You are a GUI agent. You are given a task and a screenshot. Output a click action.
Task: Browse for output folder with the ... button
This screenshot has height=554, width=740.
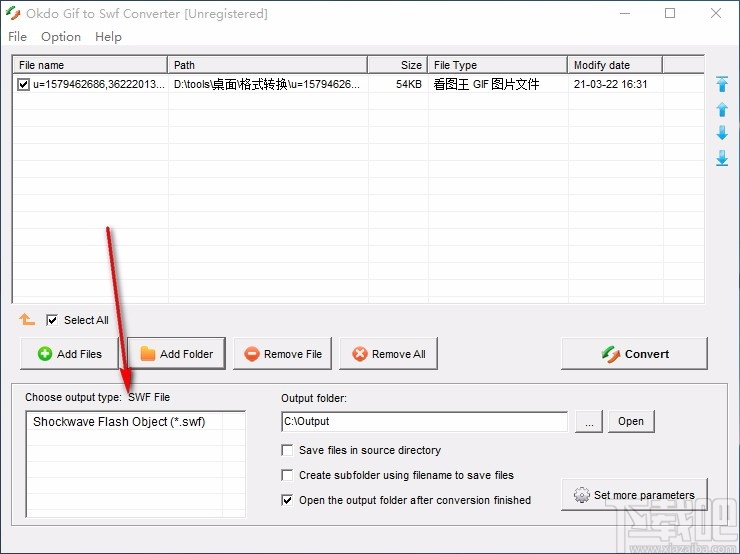click(x=589, y=421)
